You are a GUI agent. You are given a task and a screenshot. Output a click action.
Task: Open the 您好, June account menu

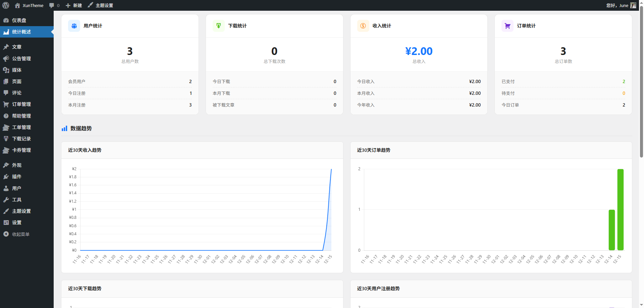pyautogui.click(x=617, y=5)
